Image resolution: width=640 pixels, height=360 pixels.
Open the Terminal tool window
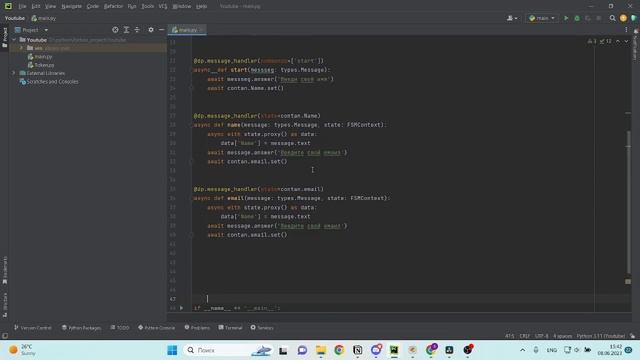pyautogui.click(x=230, y=328)
